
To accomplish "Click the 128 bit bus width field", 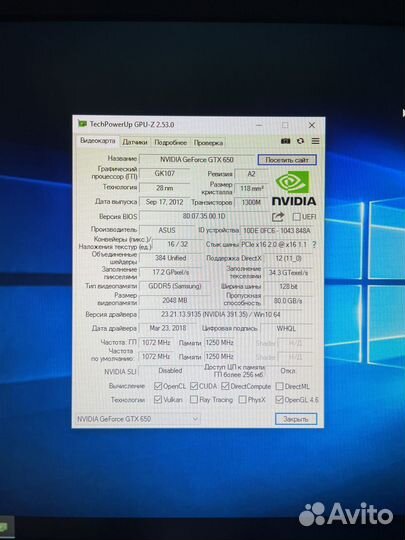I will 288,287.
